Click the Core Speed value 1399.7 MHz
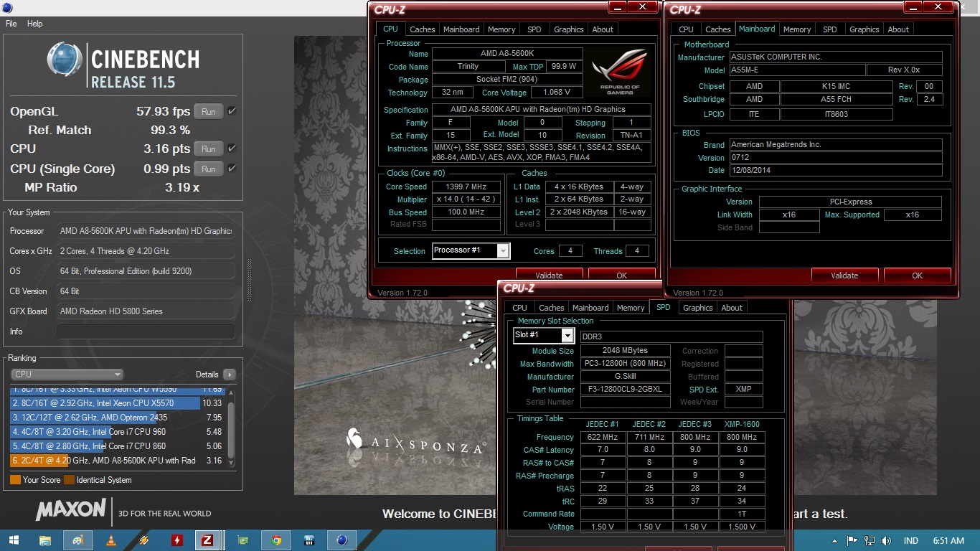Image resolution: width=980 pixels, height=551 pixels. [x=466, y=187]
